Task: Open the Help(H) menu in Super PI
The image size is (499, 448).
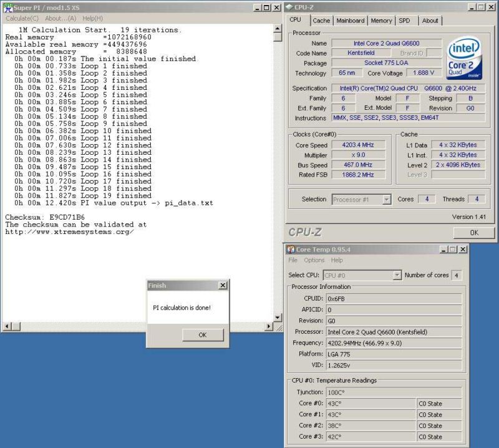Action: tap(92, 19)
